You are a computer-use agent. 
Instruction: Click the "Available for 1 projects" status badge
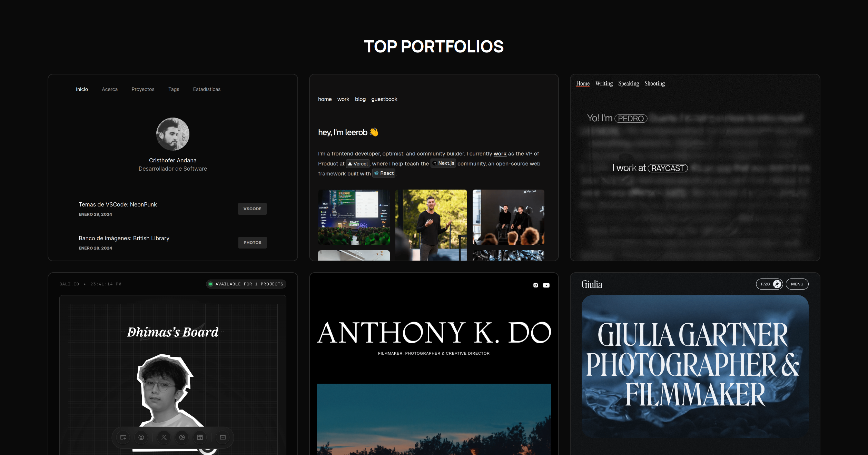[x=246, y=284]
